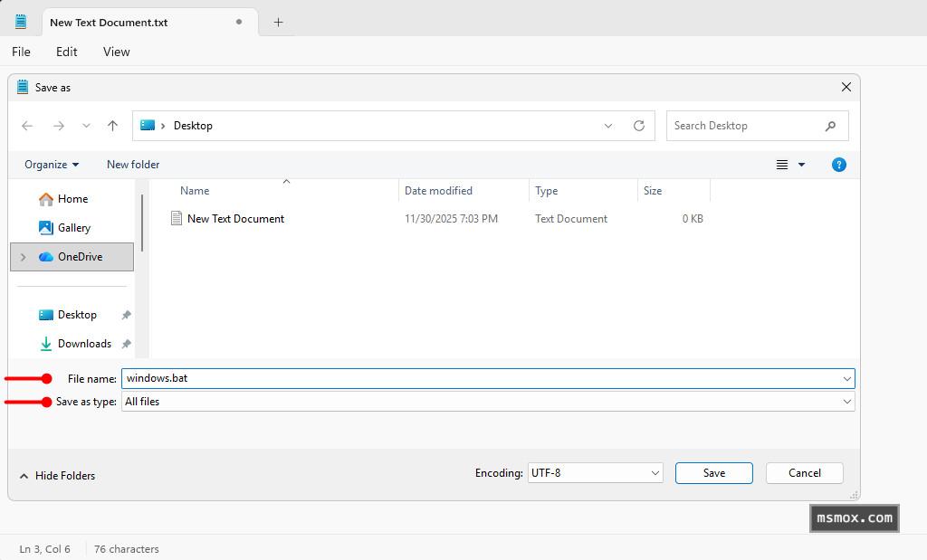The image size is (927, 560).
Task: Refresh the Desktop folder view
Action: click(x=639, y=126)
